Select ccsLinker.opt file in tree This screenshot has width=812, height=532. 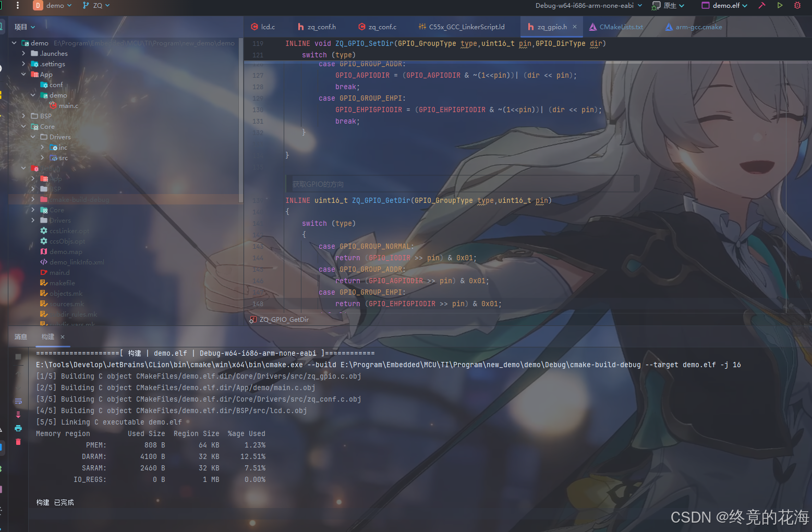(65, 231)
